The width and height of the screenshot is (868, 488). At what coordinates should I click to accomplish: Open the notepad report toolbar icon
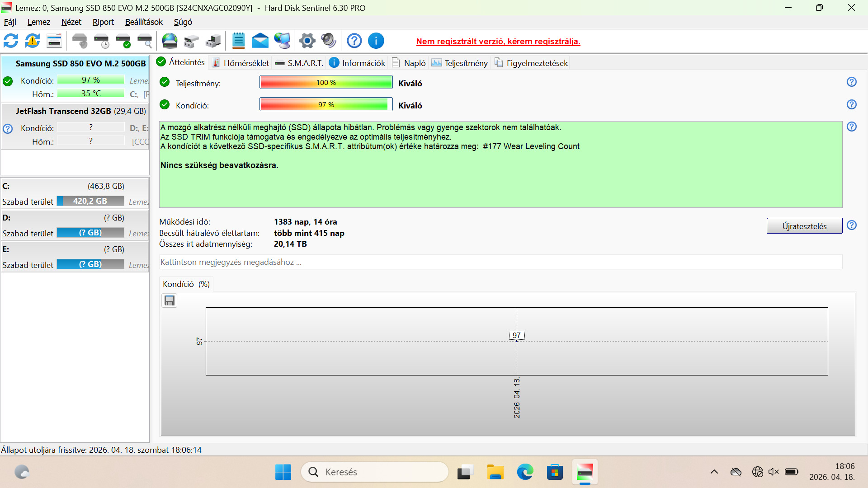pyautogui.click(x=238, y=41)
